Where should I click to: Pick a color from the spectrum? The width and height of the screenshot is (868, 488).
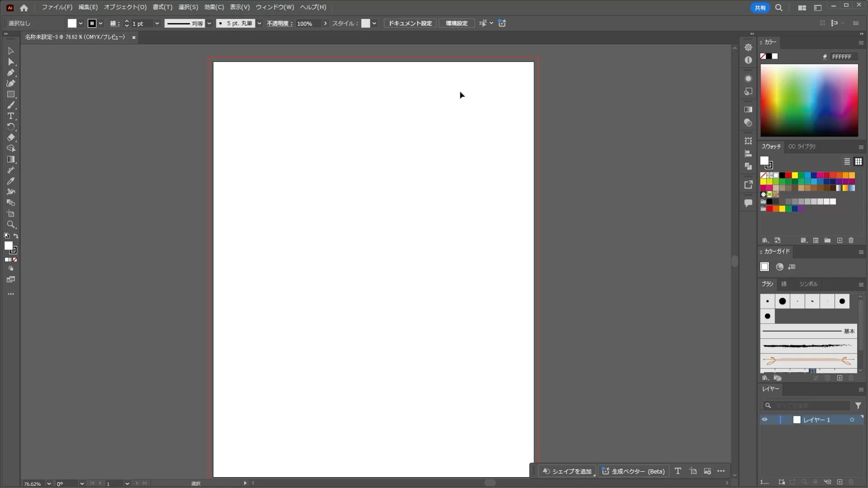click(809, 100)
